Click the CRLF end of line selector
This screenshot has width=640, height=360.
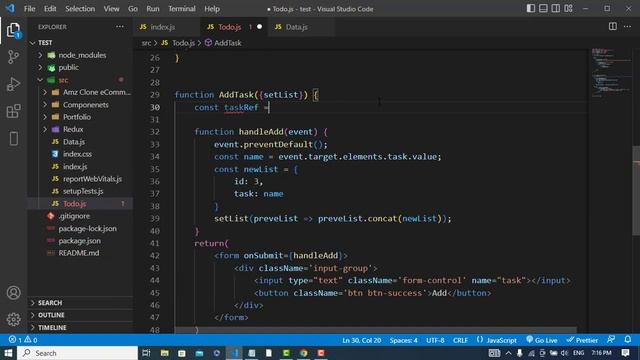tap(460, 340)
